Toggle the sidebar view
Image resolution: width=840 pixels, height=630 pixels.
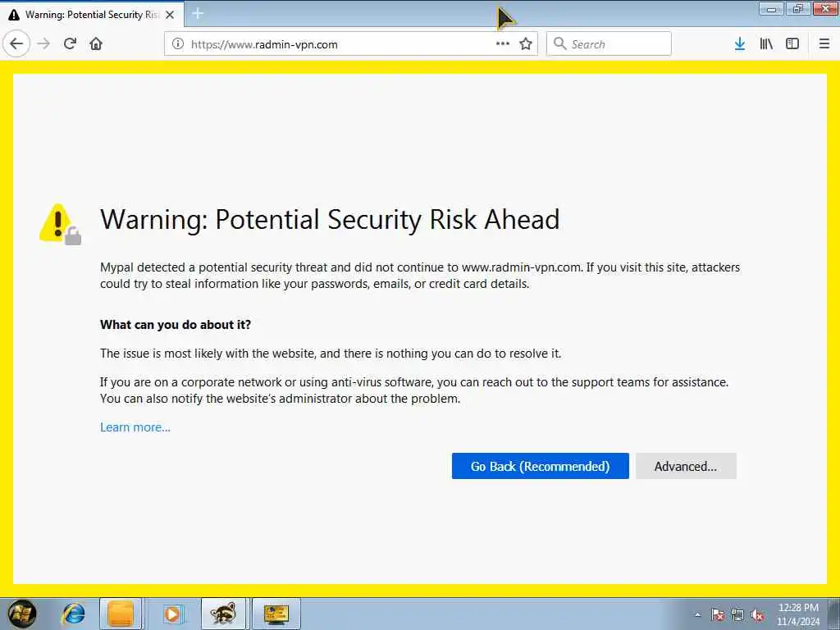pyautogui.click(x=792, y=44)
